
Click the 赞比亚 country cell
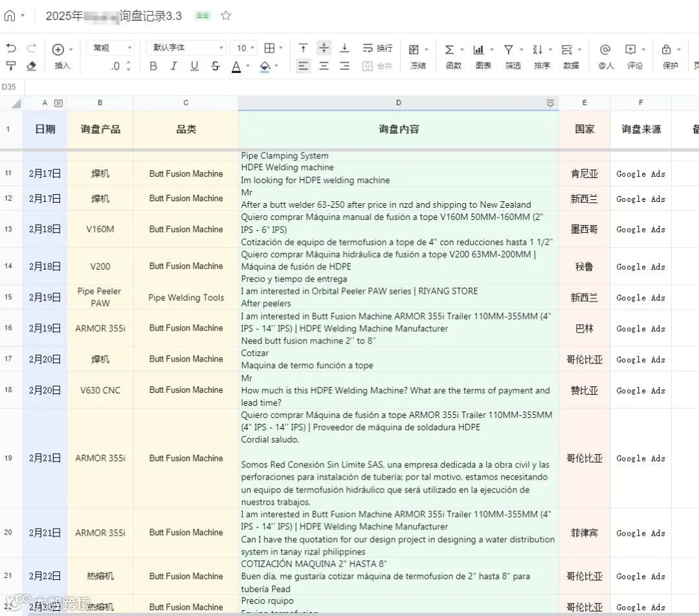584,390
